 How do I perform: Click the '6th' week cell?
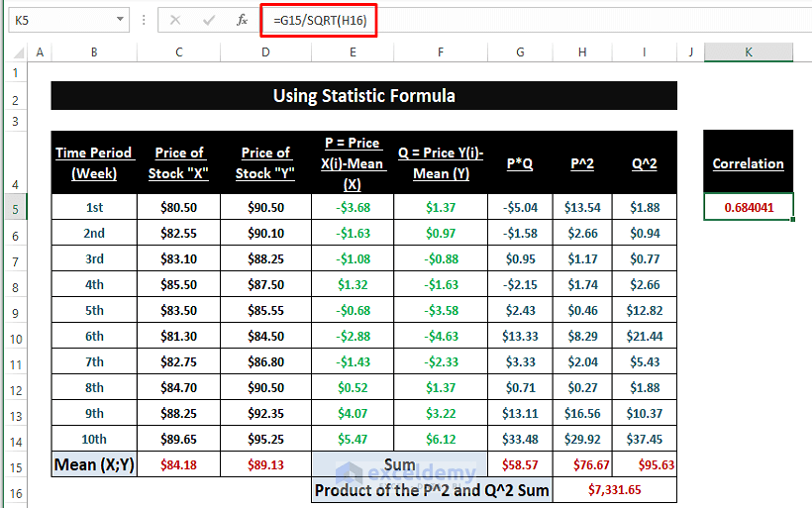(x=94, y=336)
